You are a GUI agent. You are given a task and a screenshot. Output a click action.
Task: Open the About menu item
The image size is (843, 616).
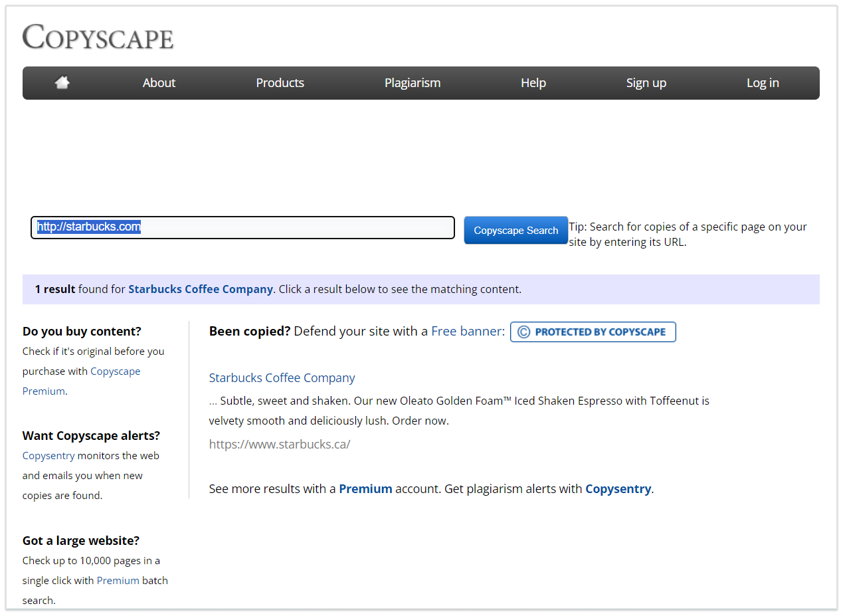point(159,83)
